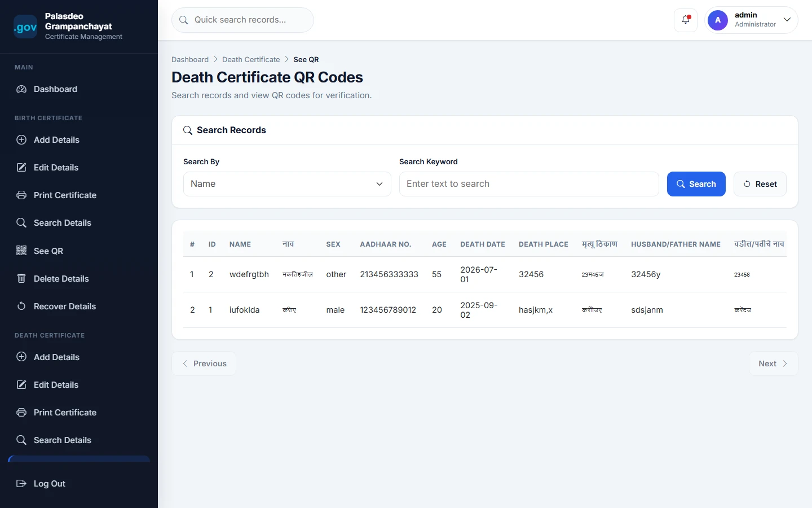This screenshot has width=812, height=508.
Task: Click the Search Records section title
Action: 231,130
